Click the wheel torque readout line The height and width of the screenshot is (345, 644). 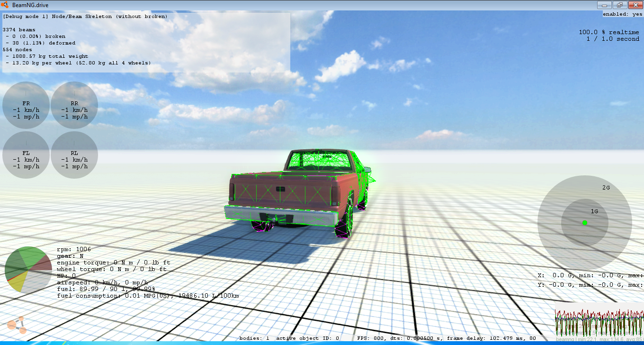pyautogui.click(x=112, y=269)
